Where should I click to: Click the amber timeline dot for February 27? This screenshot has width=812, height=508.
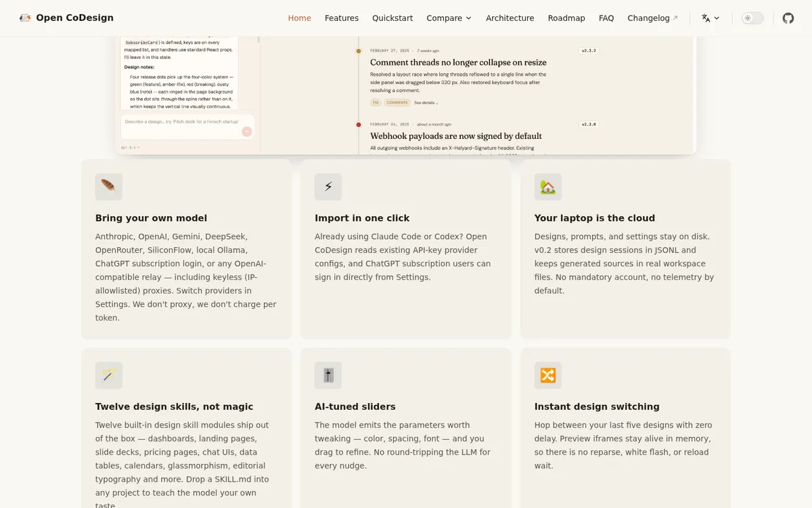359,51
